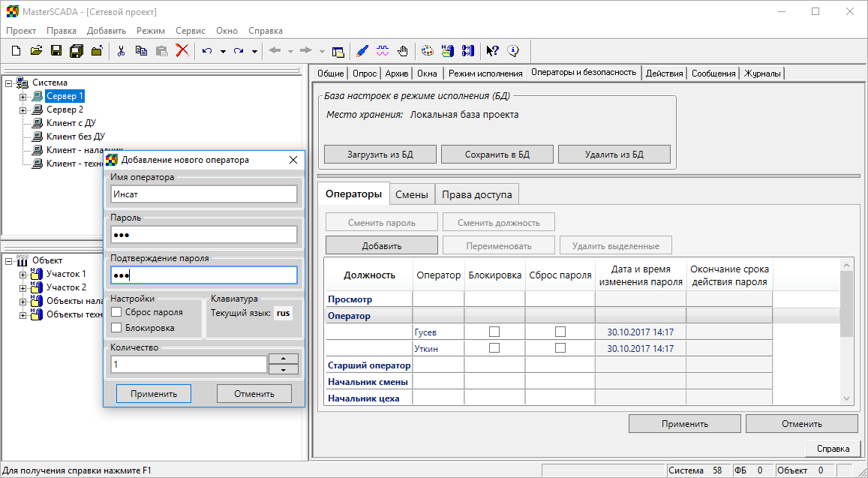
Task: Click the scrollbar down arrow in operators table
Action: click(x=846, y=398)
